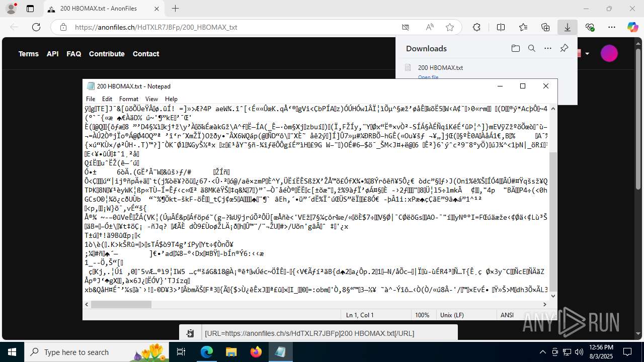Click the ANSI encoding status entry

pyautogui.click(x=507, y=315)
